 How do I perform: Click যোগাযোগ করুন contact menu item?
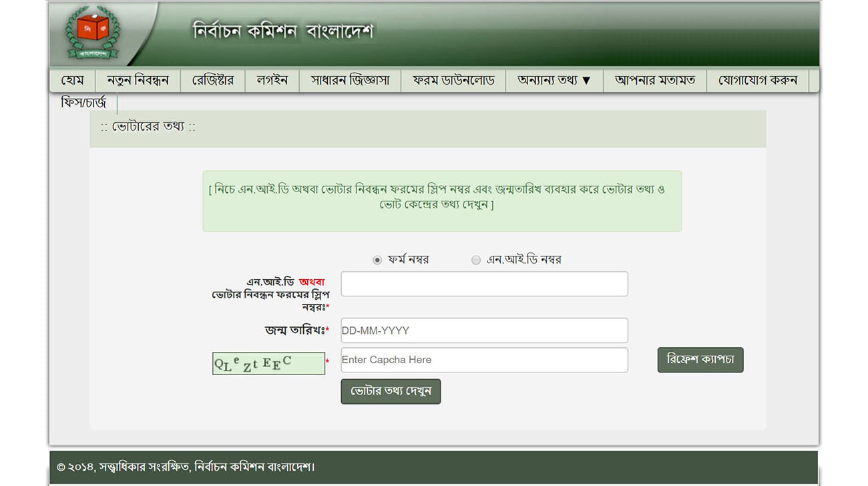(758, 81)
